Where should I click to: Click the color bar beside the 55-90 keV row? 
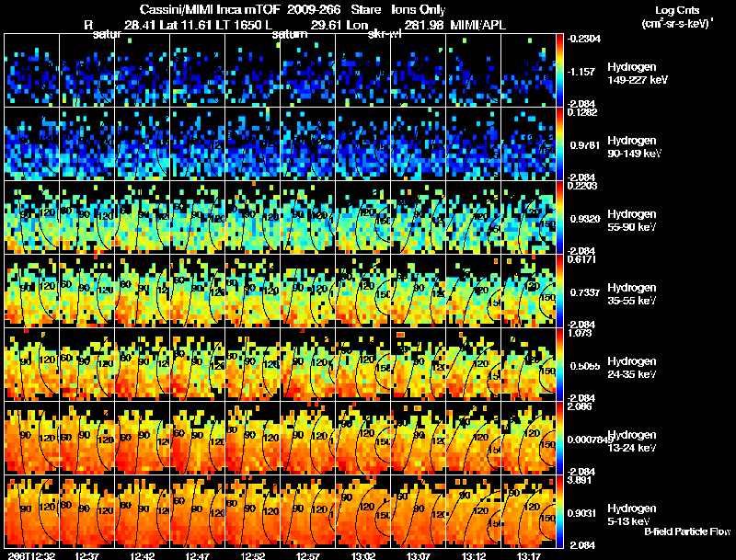click(559, 218)
